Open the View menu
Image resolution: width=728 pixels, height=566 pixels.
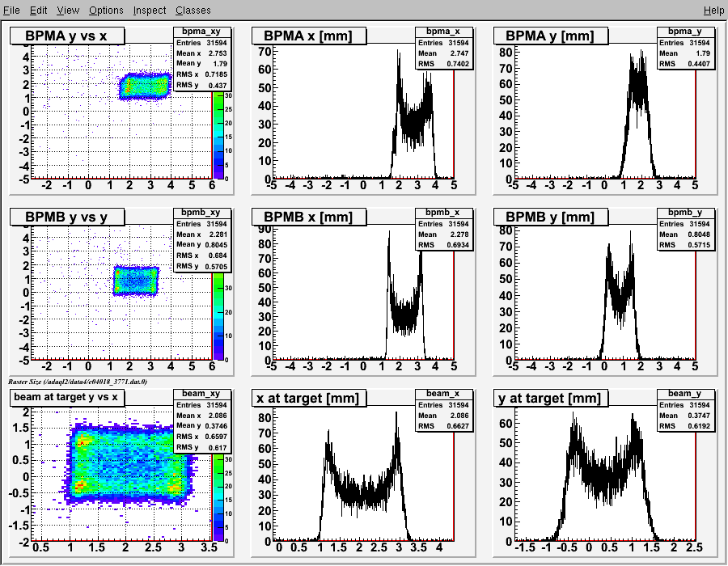[x=68, y=11]
